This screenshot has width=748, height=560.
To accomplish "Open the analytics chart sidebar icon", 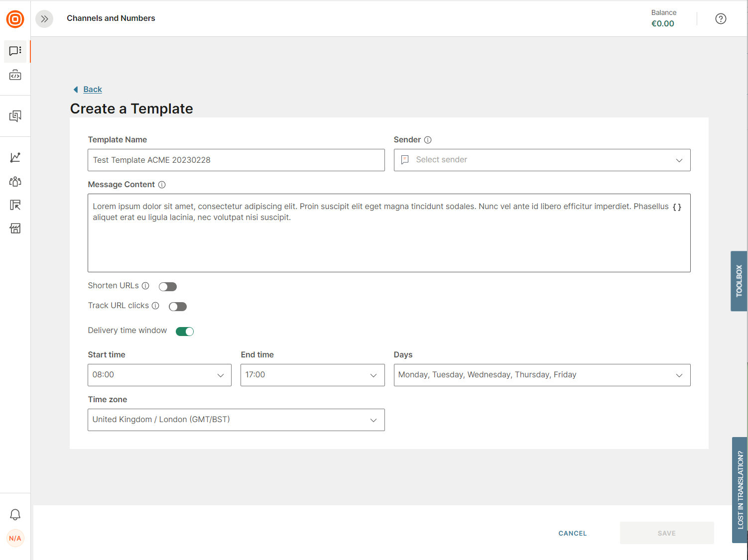I will pyautogui.click(x=15, y=157).
